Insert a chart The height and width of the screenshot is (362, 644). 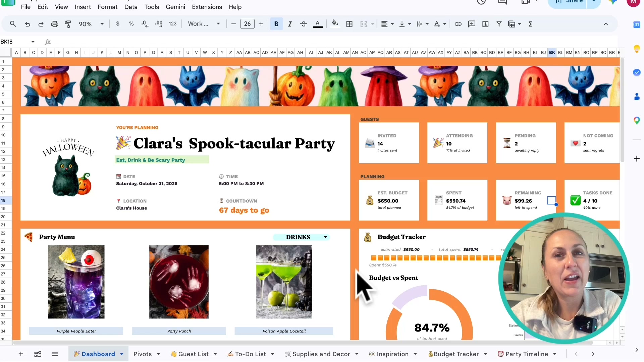point(485,24)
